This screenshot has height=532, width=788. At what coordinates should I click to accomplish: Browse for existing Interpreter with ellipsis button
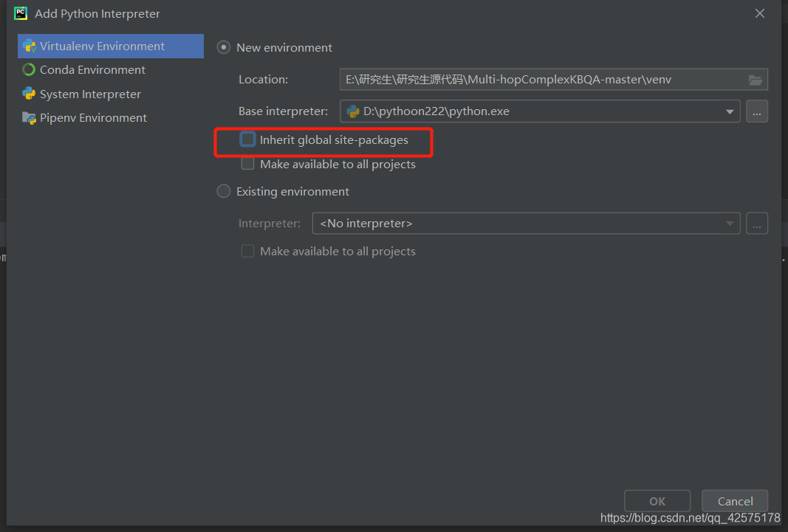click(x=757, y=224)
